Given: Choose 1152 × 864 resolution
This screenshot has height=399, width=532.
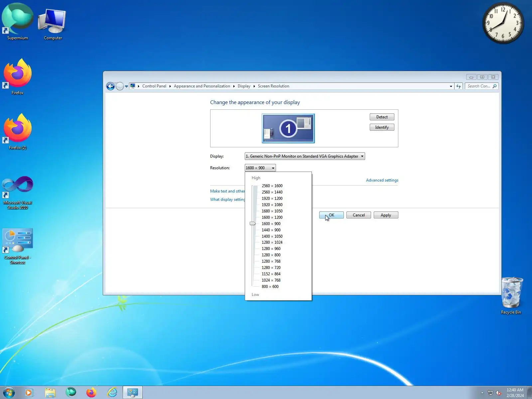Looking at the screenshot, I should pos(271,274).
